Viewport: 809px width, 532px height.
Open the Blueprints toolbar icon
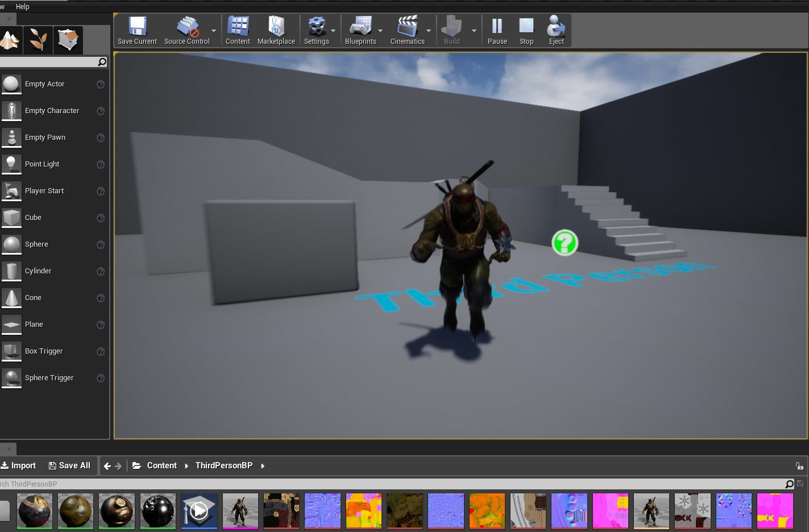click(360, 30)
